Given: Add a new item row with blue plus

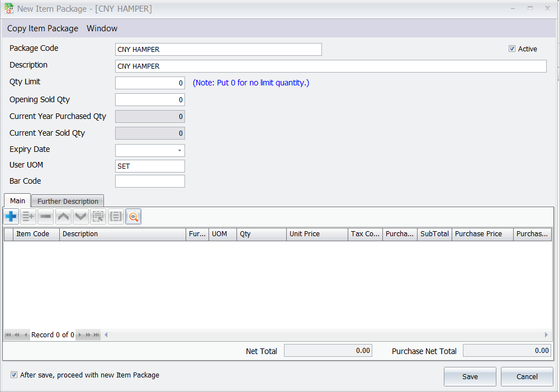Looking at the screenshot, I should tap(11, 216).
